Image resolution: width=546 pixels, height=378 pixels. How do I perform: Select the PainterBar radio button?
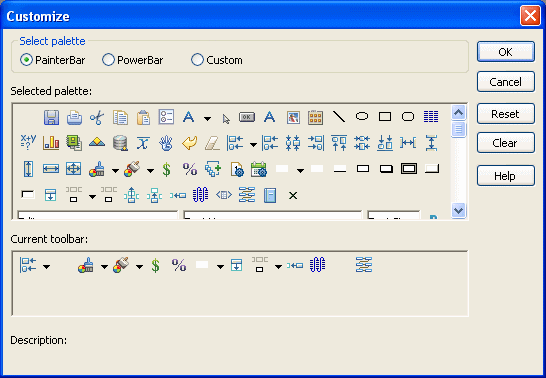(26, 60)
